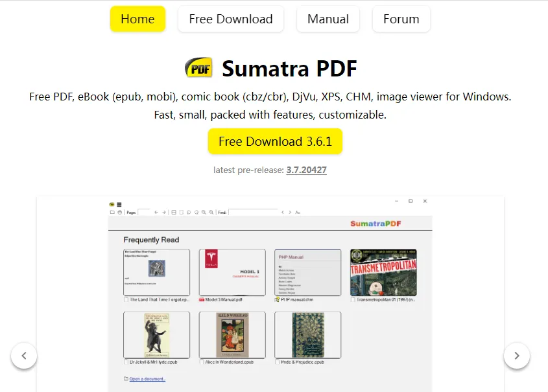548x392 pixels.
Task: Click the find next arrow icon
Action: click(290, 213)
